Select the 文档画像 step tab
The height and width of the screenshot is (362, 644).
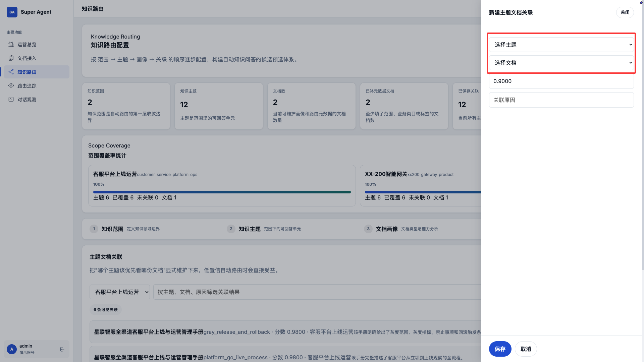pos(387,229)
